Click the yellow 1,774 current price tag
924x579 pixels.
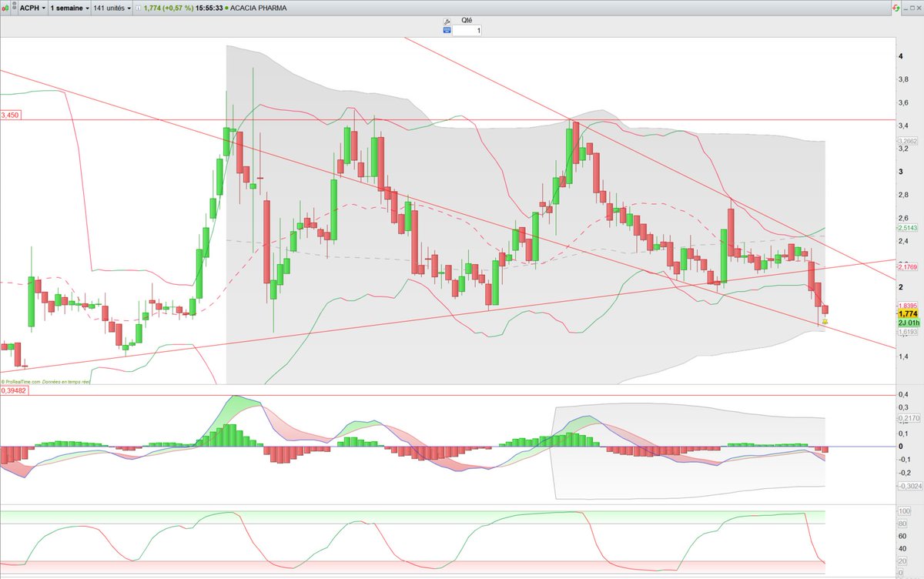coord(908,314)
